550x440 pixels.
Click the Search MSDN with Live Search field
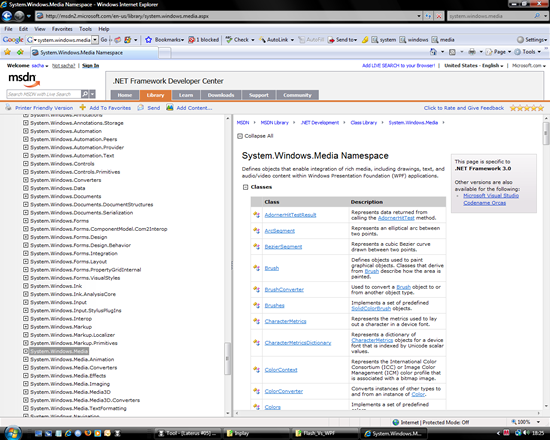pyautogui.click(x=43, y=94)
